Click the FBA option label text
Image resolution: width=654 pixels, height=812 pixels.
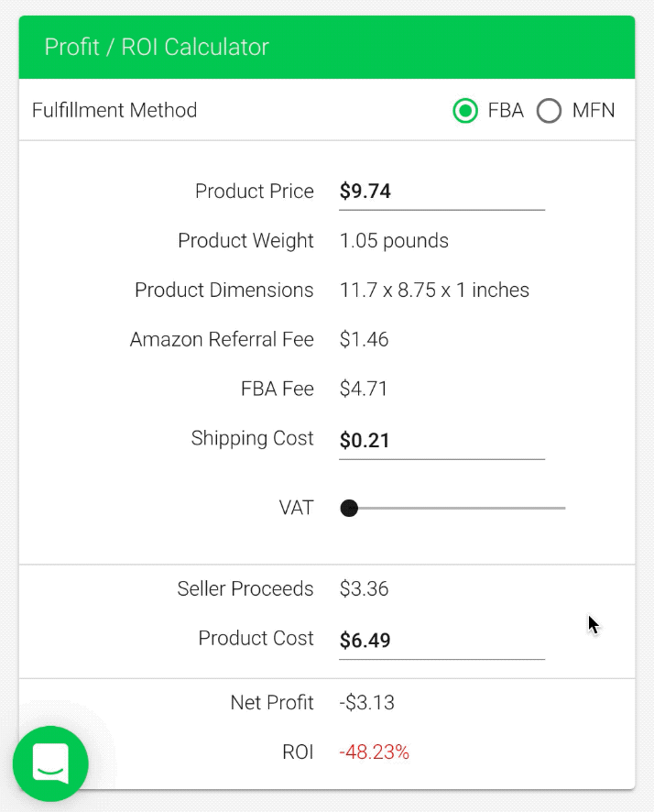[506, 111]
